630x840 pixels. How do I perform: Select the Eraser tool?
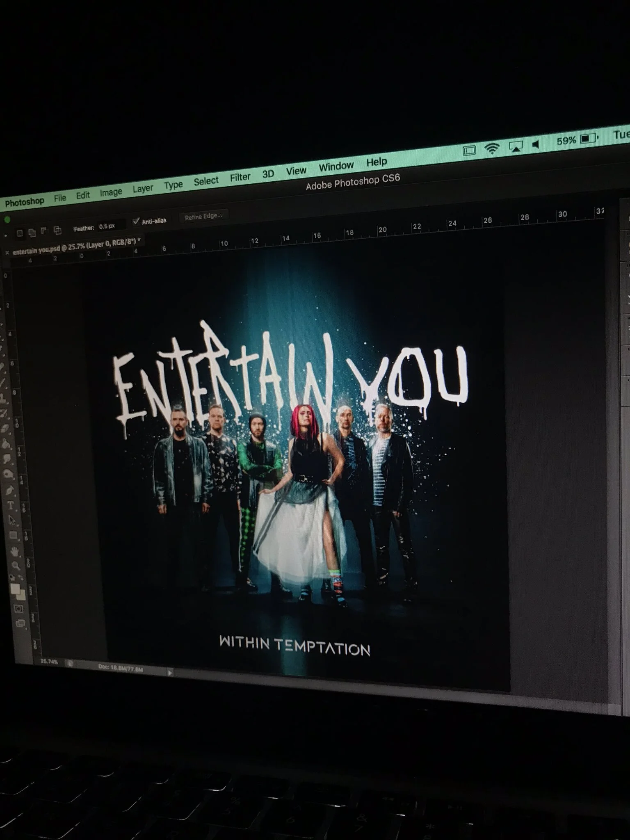(5, 428)
